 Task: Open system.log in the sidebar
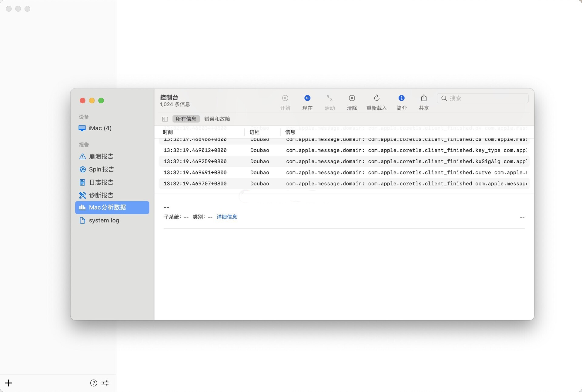[x=112, y=221]
